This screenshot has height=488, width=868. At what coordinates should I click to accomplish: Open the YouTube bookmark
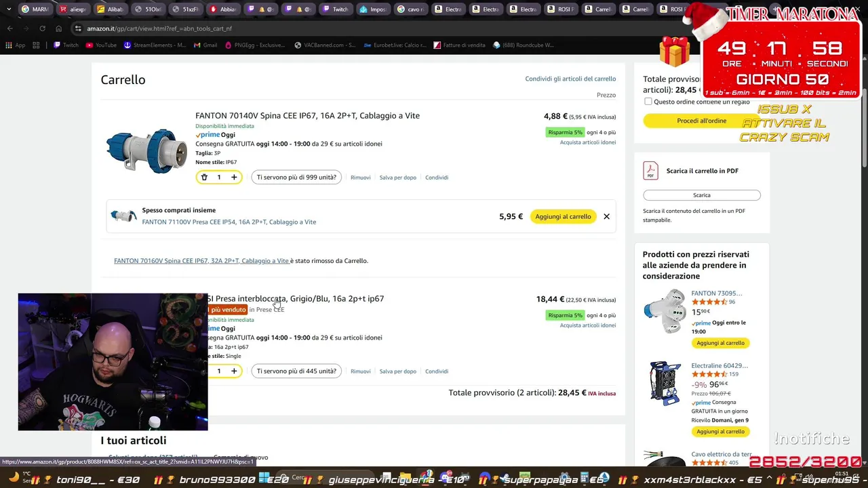(101, 45)
